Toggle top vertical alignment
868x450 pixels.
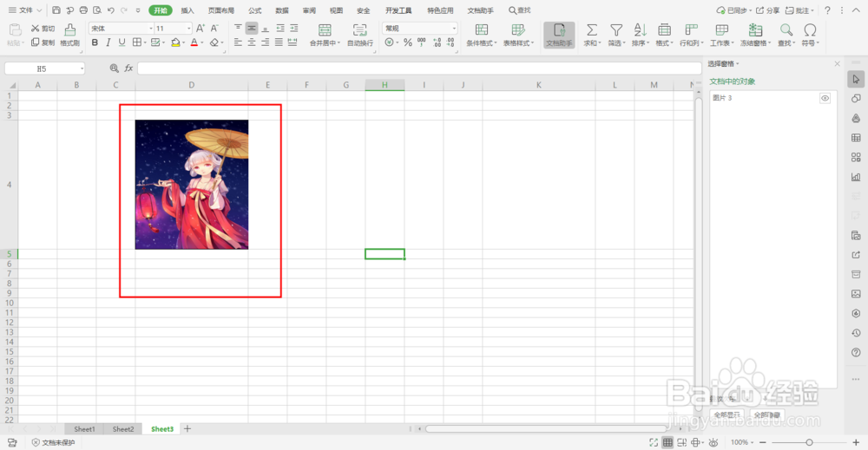point(238,29)
